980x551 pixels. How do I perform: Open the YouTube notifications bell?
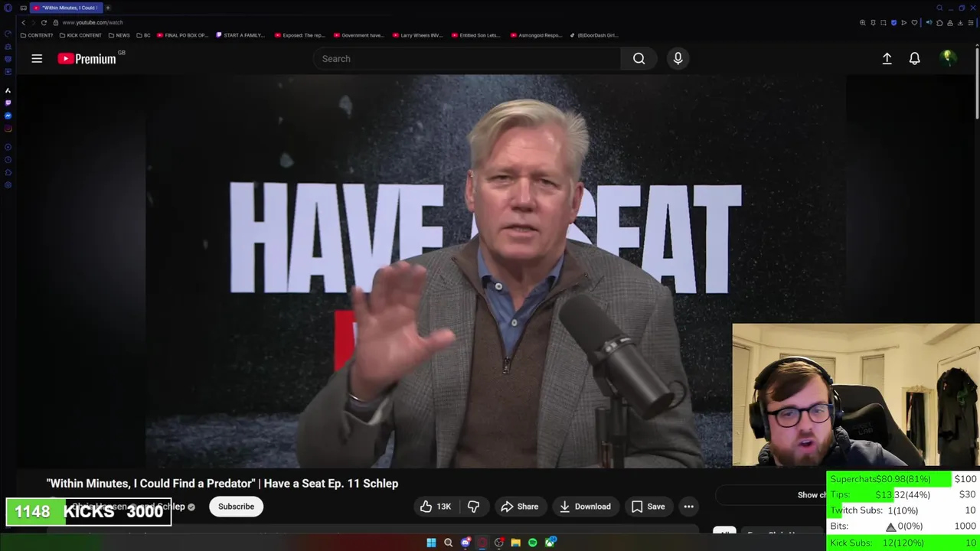[x=914, y=58]
